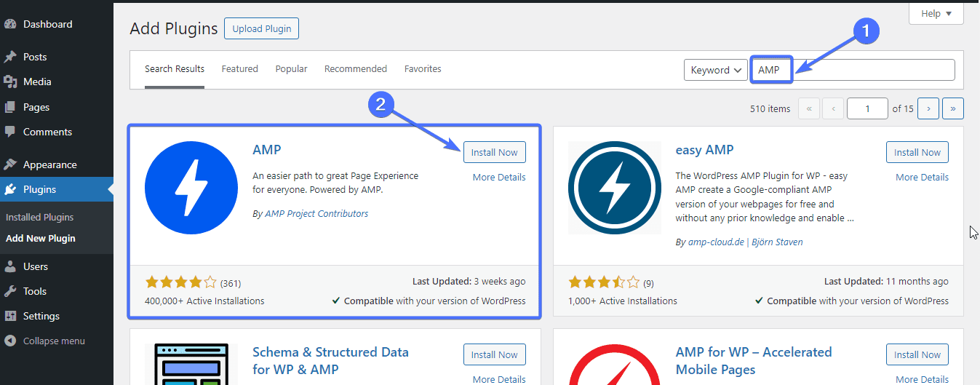The width and height of the screenshot is (980, 385).
Task: Click Collapse menu text
Action: click(54, 341)
